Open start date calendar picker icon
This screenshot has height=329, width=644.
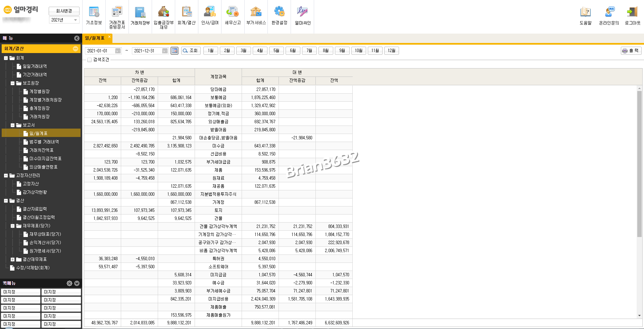[x=118, y=51]
